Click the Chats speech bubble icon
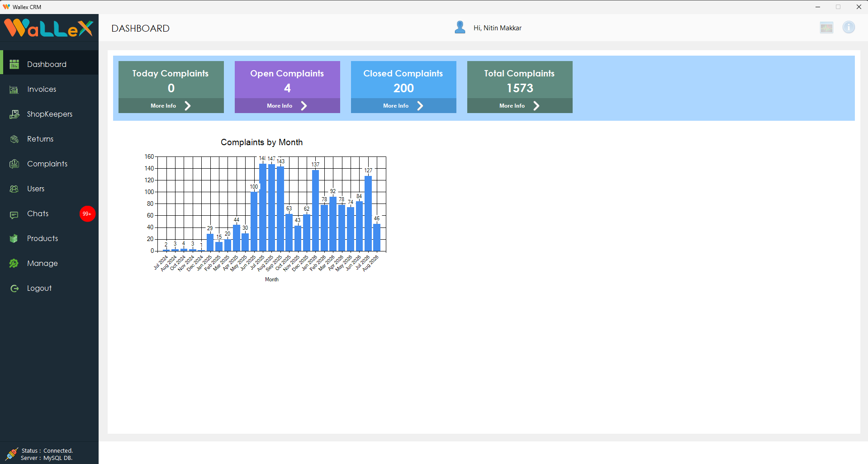The image size is (868, 464). [14, 214]
